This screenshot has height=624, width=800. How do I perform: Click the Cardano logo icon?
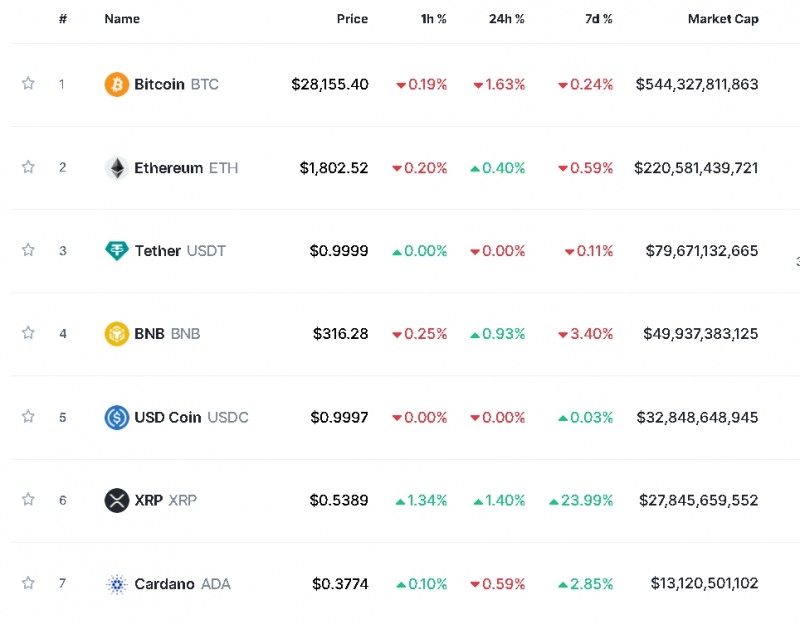pyautogui.click(x=117, y=584)
